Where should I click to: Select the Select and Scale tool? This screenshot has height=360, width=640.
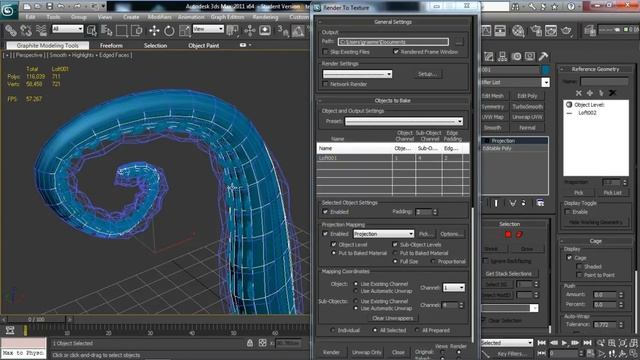(x=184, y=31)
